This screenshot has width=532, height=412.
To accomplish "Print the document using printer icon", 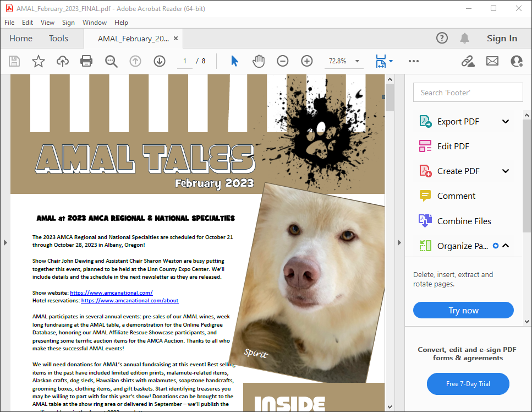I will click(x=86, y=61).
